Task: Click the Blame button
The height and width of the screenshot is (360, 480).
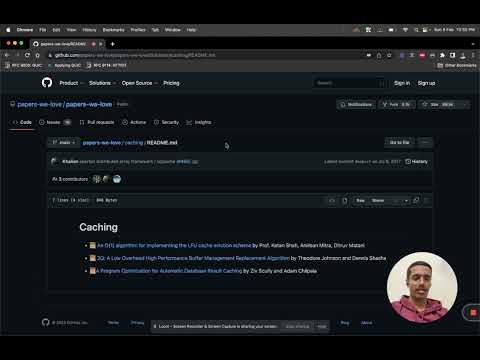Action: click(x=378, y=200)
